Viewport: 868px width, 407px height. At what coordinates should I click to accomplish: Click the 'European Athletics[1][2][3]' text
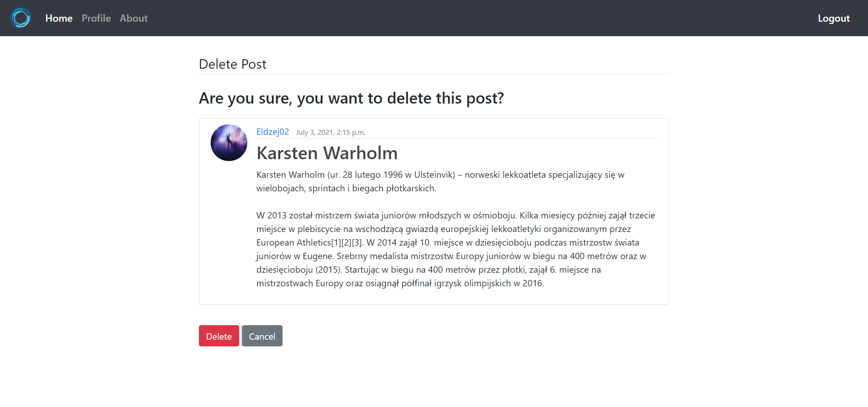pos(310,242)
